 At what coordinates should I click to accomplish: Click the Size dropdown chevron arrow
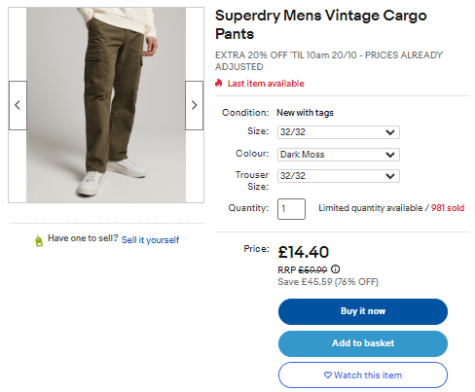click(x=390, y=132)
